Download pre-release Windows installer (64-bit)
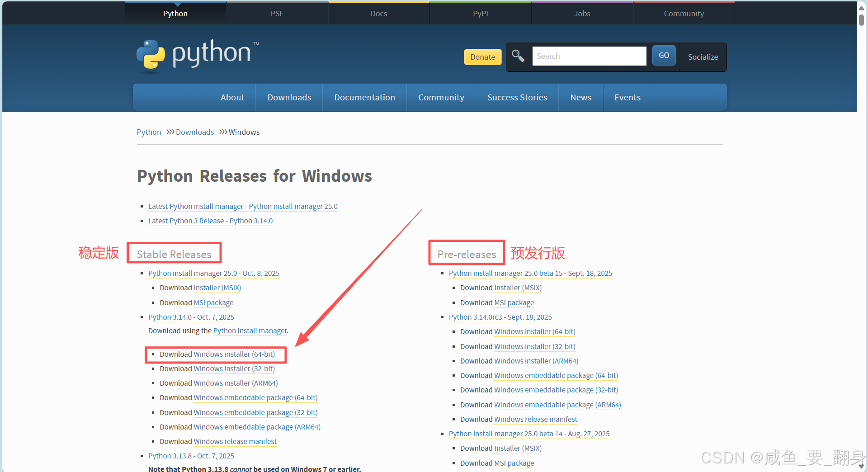 click(535, 331)
